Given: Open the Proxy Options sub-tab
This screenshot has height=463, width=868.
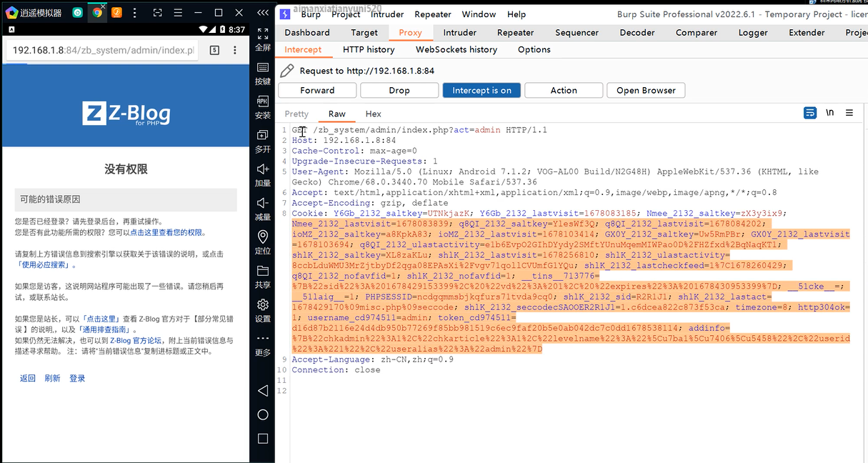Looking at the screenshot, I should click(534, 50).
